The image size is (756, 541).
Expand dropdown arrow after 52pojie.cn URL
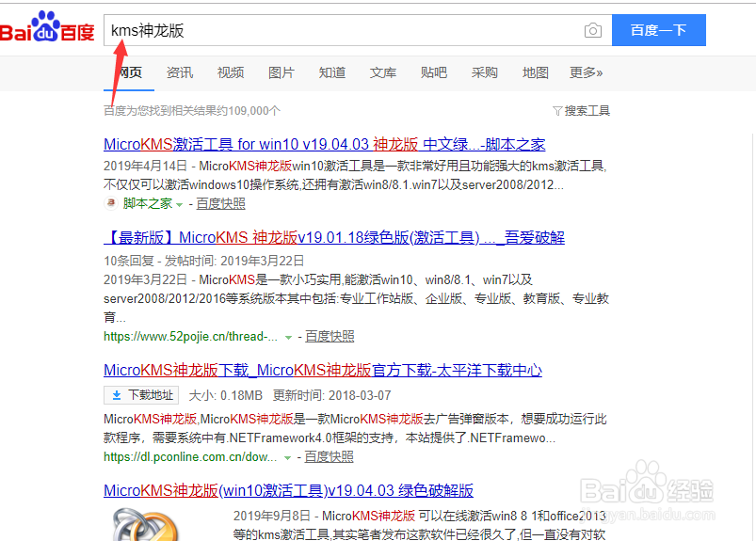[x=288, y=338]
